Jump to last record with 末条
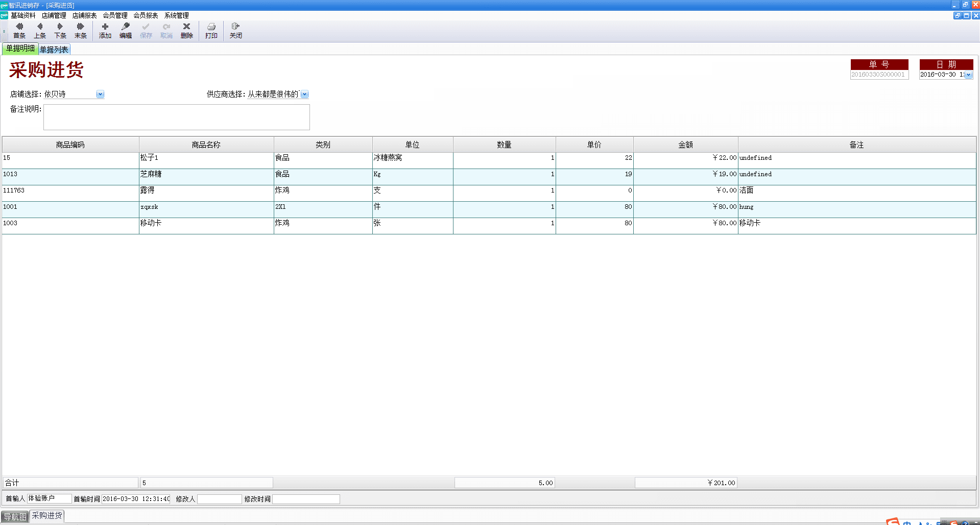Image resolution: width=980 pixels, height=525 pixels. (81, 31)
